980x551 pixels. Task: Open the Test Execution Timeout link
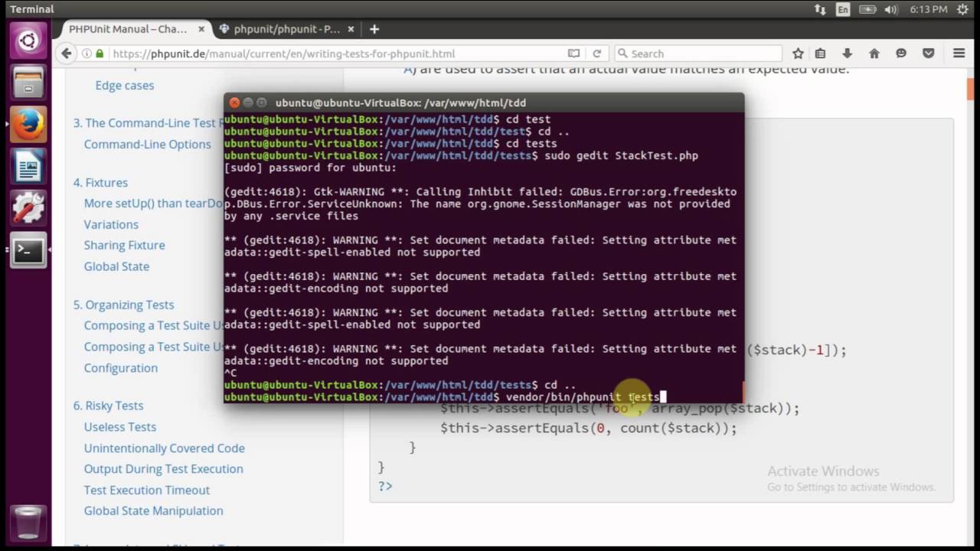(x=146, y=490)
